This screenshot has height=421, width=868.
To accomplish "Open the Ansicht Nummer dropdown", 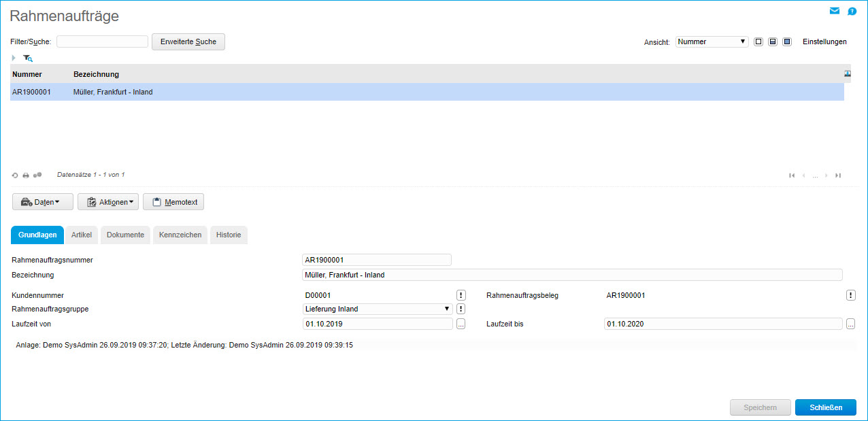I will (712, 41).
